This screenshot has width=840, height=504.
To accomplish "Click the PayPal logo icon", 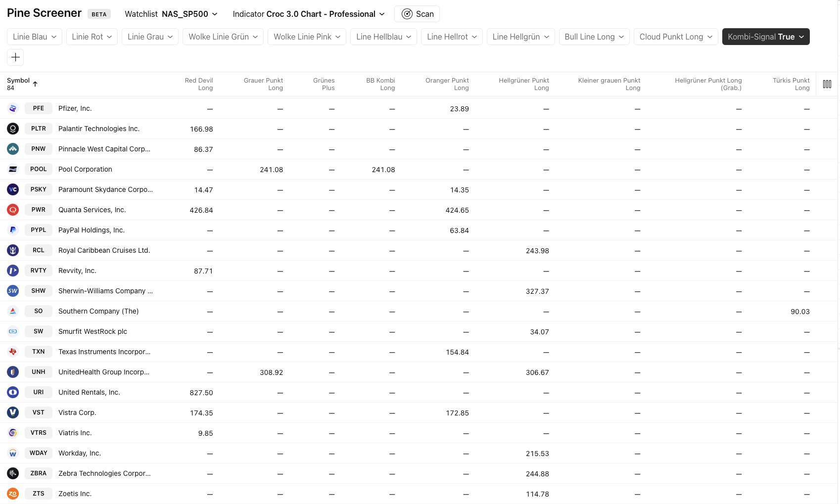I will click(x=13, y=230).
